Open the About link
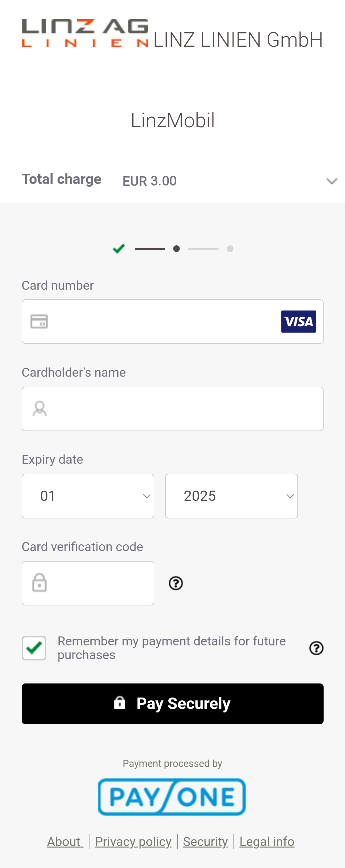Image resolution: width=345 pixels, height=868 pixels. tap(65, 842)
